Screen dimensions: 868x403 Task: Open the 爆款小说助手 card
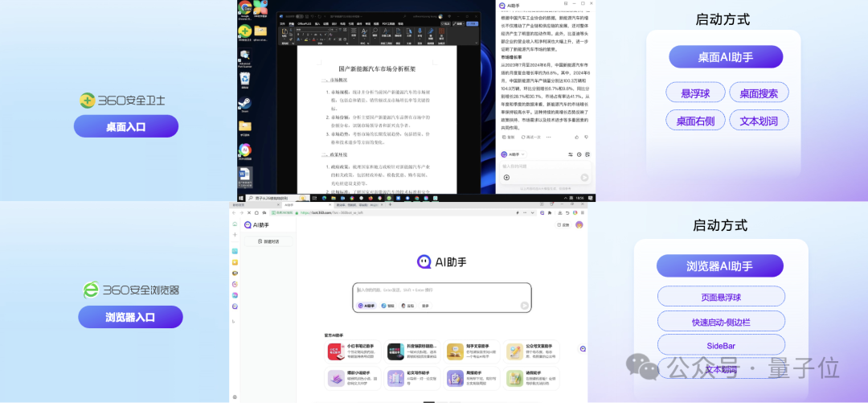point(353,379)
